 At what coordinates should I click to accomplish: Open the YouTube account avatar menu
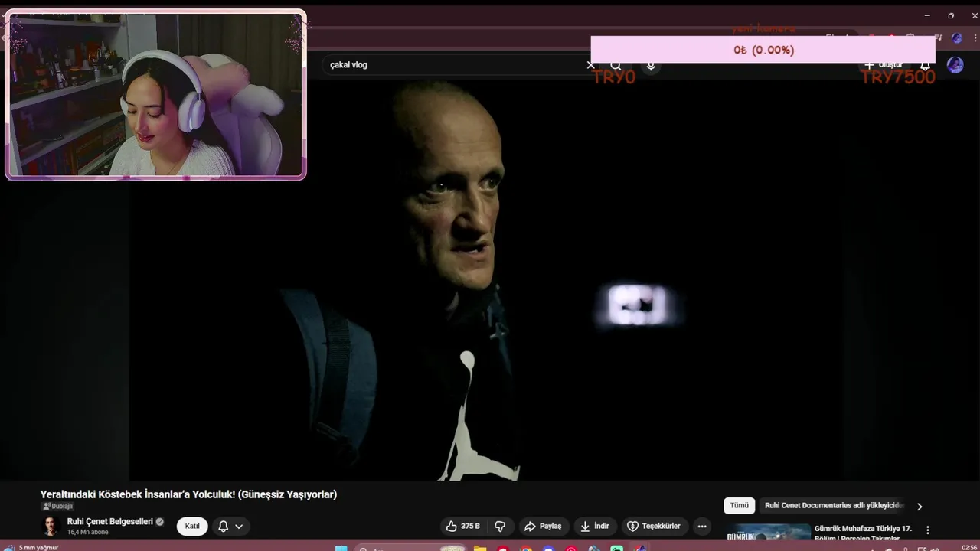pyautogui.click(x=955, y=65)
